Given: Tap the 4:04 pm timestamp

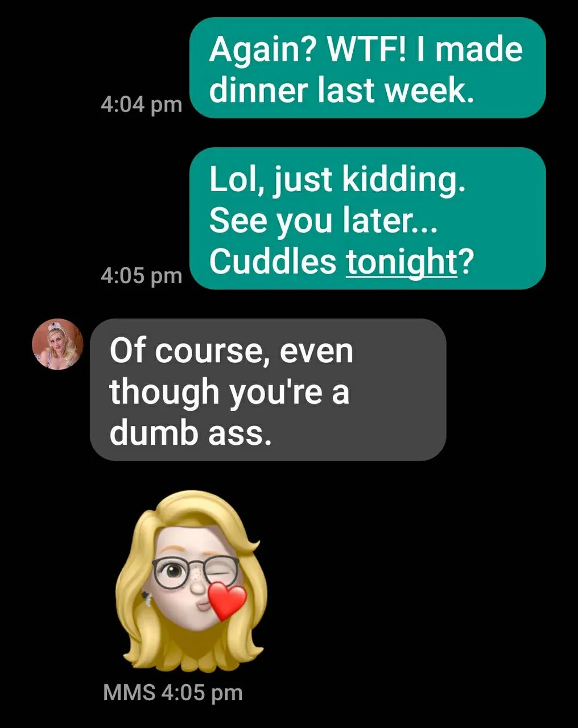Looking at the screenshot, I should [141, 105].
